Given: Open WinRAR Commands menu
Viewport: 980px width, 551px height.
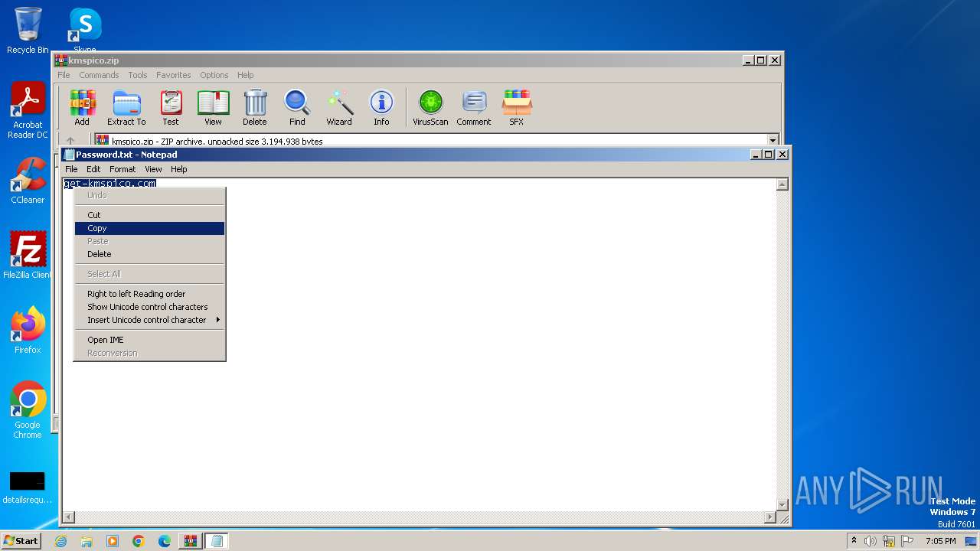Looking at the screenshot, I should pos(99,75).
